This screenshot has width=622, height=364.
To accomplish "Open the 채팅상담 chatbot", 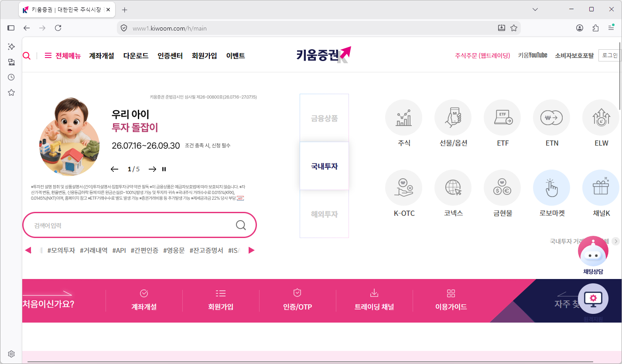I will [x=593, y=252].
